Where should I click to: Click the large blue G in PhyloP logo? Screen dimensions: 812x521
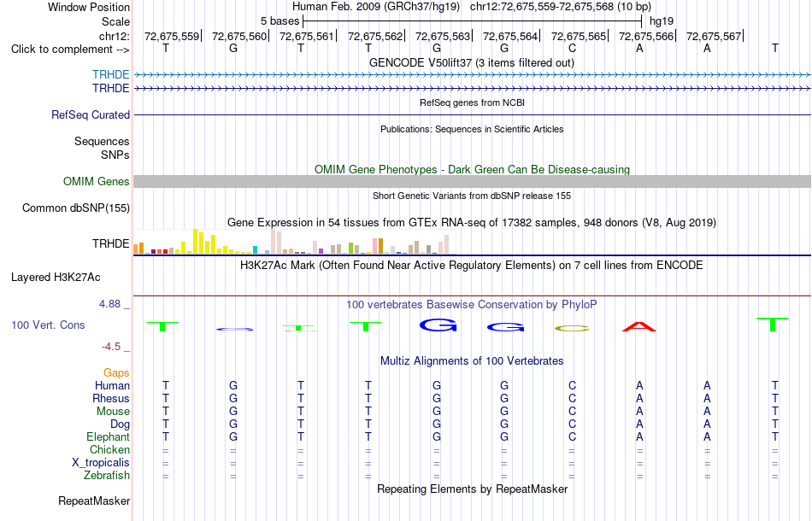[438, 325]
